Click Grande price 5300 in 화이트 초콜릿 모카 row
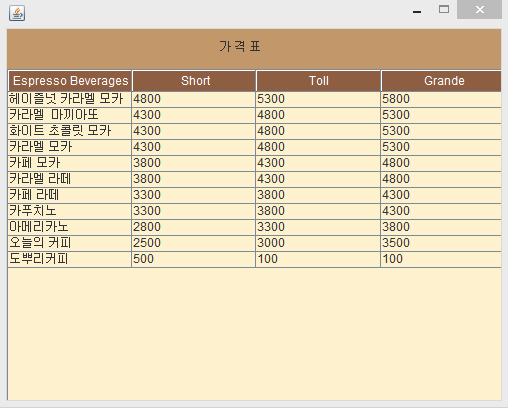 441,131
